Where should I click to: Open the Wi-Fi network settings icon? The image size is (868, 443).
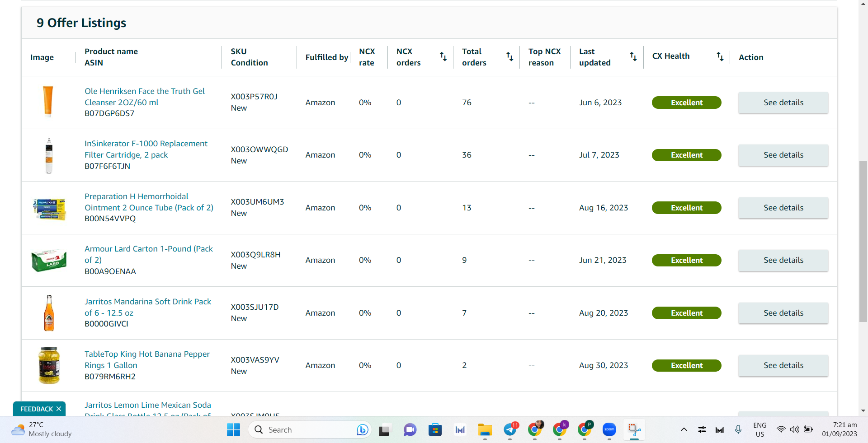click(x=781, y=430)
